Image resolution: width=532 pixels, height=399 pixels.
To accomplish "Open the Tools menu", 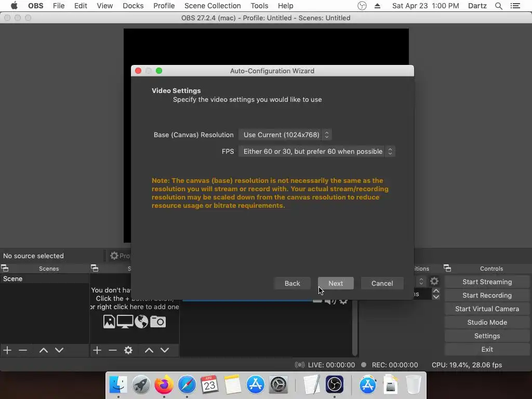I will click(x=260, y=6).
